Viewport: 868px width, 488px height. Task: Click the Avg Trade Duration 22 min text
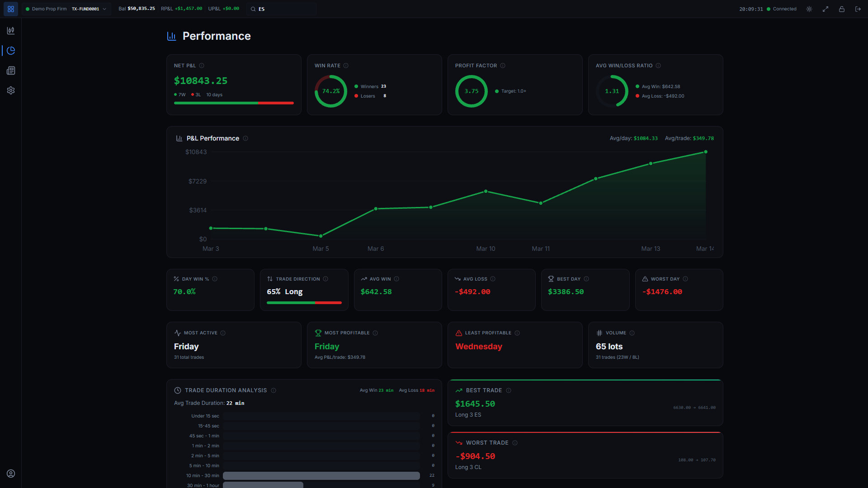tap(209, 403)
